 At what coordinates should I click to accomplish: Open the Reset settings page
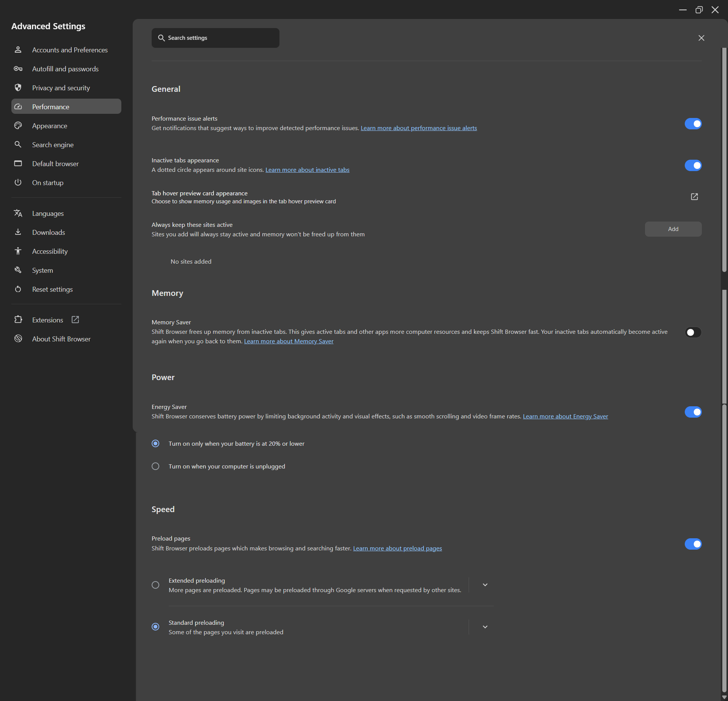[66, 289]
